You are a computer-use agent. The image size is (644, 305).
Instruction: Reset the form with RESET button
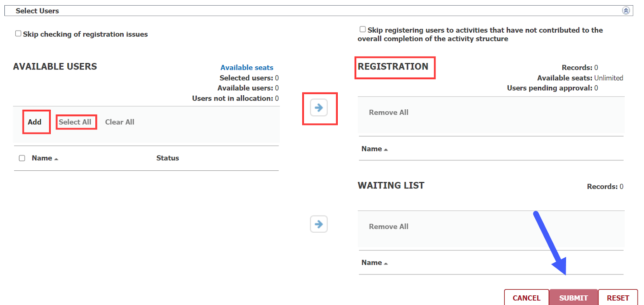pyautogui.click(x=618, y=298)
